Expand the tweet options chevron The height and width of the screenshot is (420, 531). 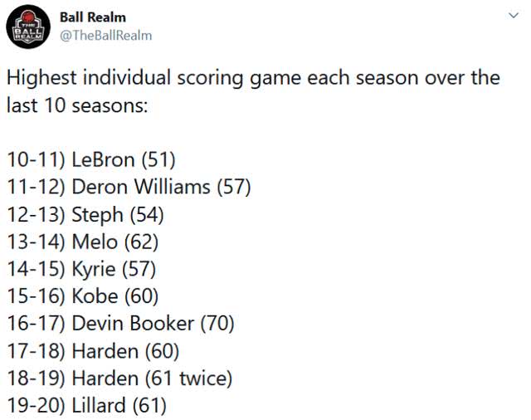[514, 16]
